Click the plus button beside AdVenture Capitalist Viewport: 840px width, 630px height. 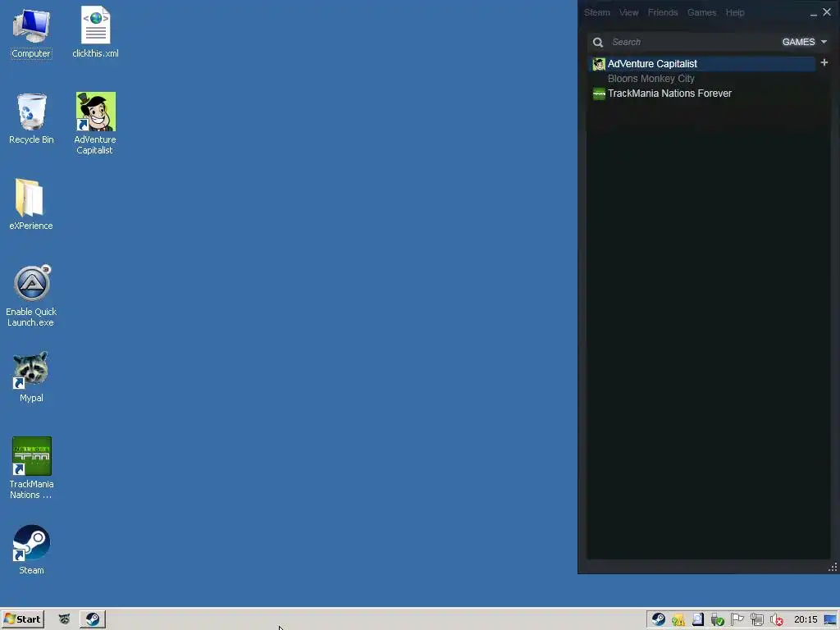pos(824,62)
